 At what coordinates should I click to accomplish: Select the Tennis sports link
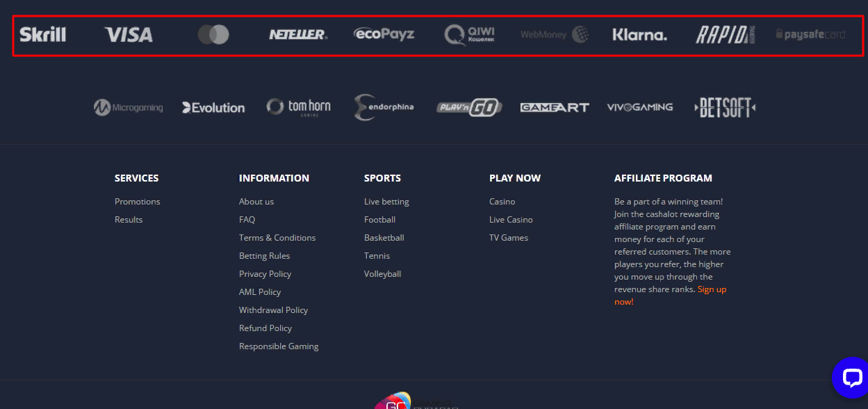pyautogui.click(x=377, y=256)
